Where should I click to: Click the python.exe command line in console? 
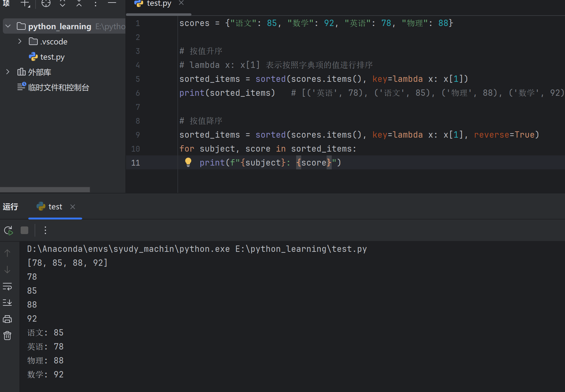[x=197, y=249]
